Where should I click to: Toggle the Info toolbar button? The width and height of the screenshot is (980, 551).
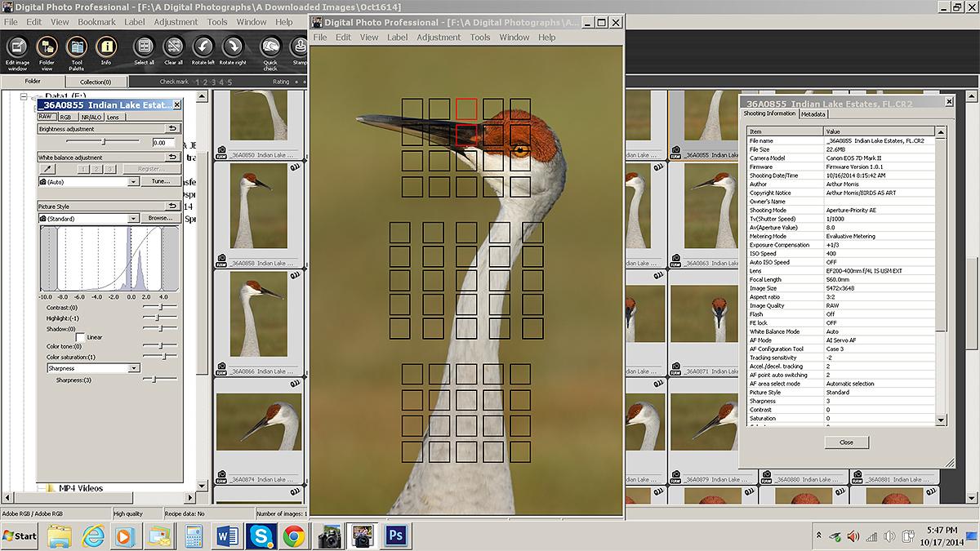tap(106, 51)
